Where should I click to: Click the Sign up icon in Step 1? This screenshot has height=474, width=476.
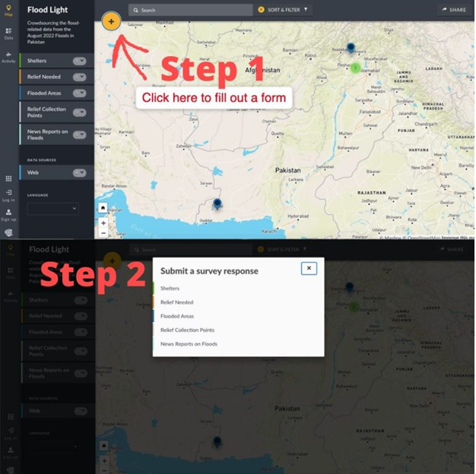point(8,215)
